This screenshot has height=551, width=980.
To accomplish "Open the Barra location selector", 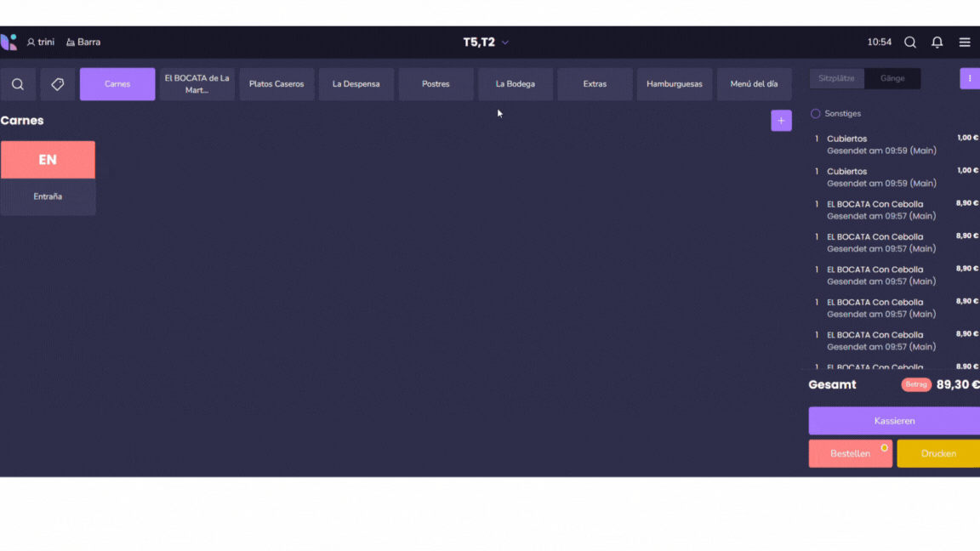I will (x=83, y=43).
